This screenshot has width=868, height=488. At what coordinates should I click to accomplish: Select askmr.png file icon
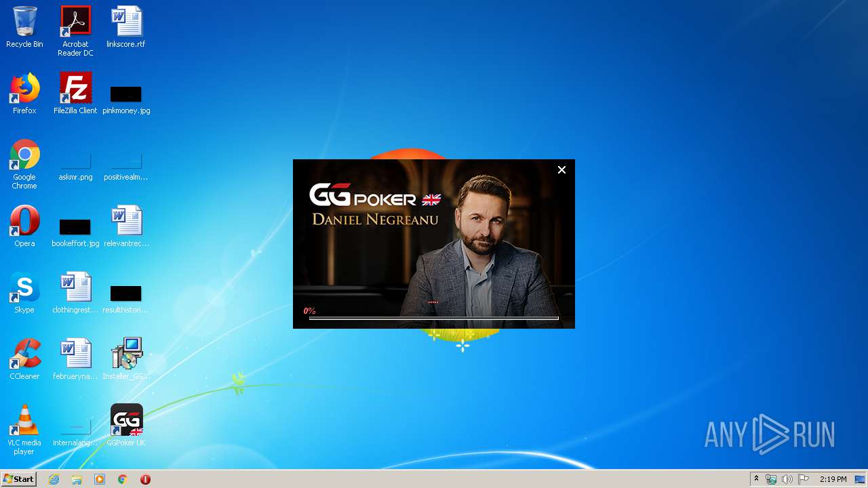[75, 167]
